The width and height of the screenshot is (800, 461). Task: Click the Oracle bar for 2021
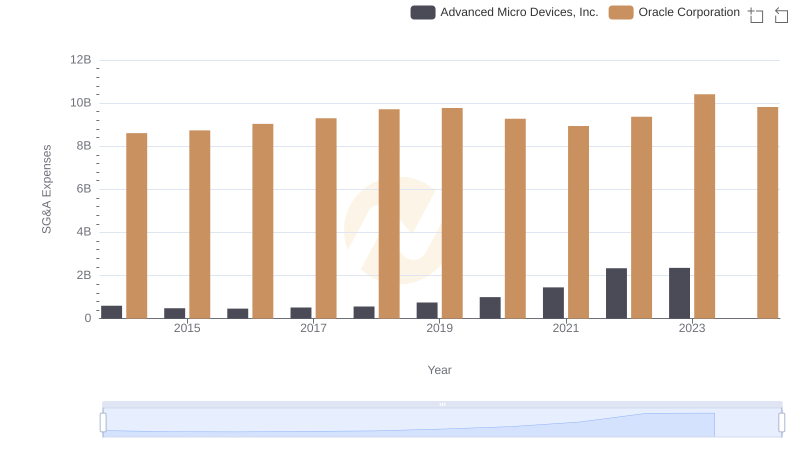pyautogui.click(x=579, y=222)
